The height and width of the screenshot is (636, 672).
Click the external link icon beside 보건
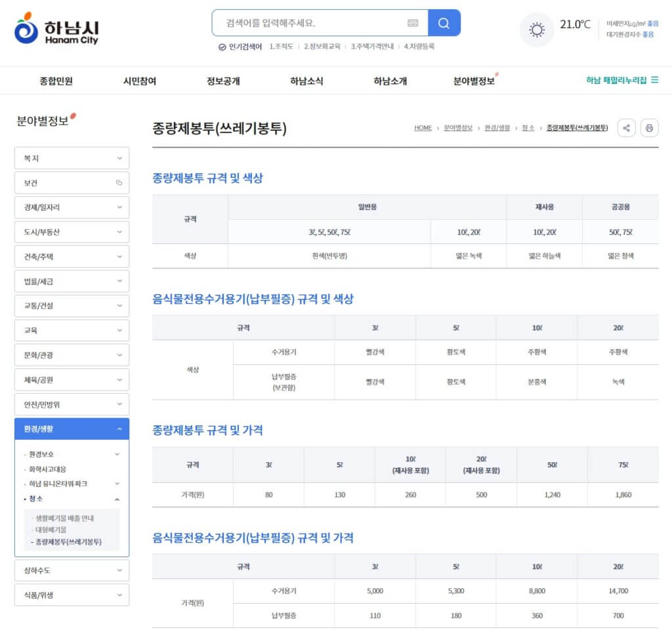coord(119,182)
